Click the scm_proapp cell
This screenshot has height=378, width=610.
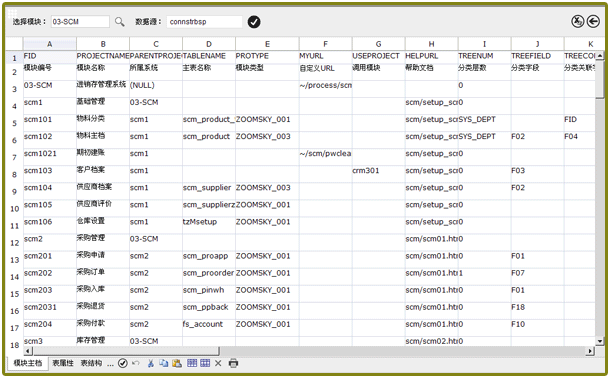[209, 260]
